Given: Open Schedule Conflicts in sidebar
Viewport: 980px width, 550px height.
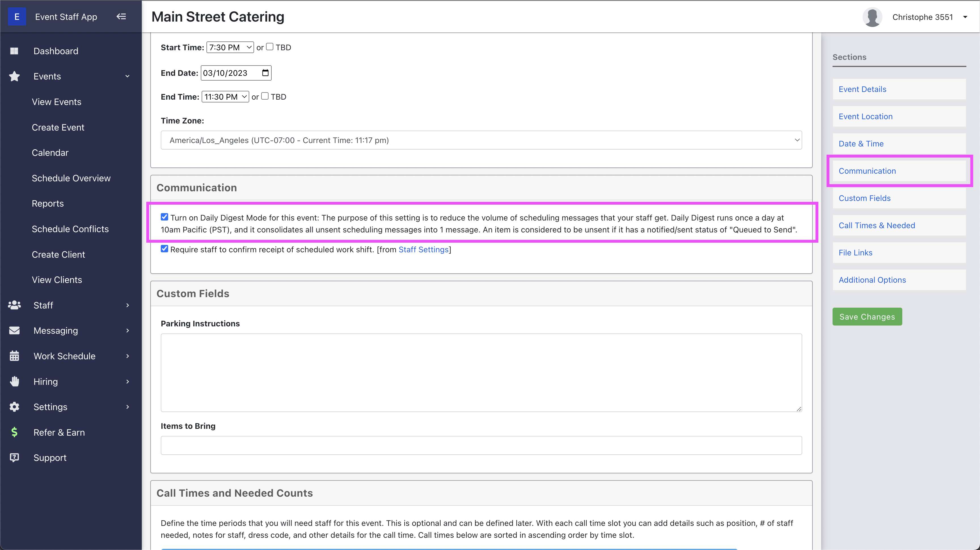Looking at the screenshot, I should (70, 229).
